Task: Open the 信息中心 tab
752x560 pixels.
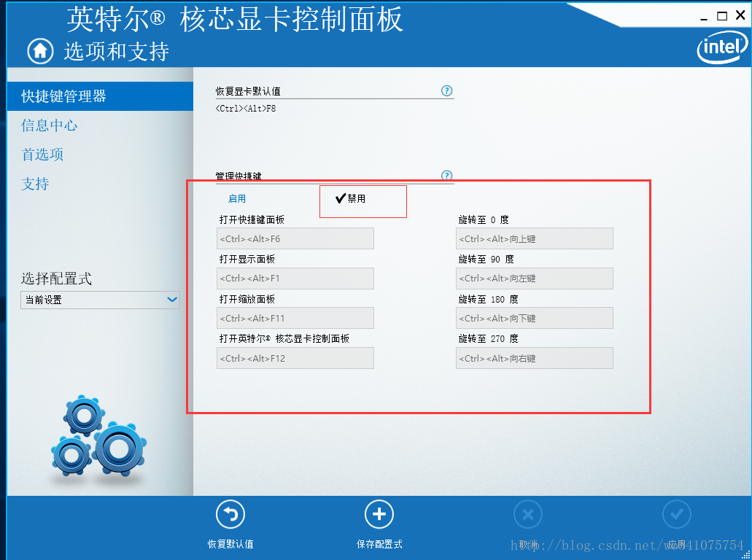Action: click(49, 125)
